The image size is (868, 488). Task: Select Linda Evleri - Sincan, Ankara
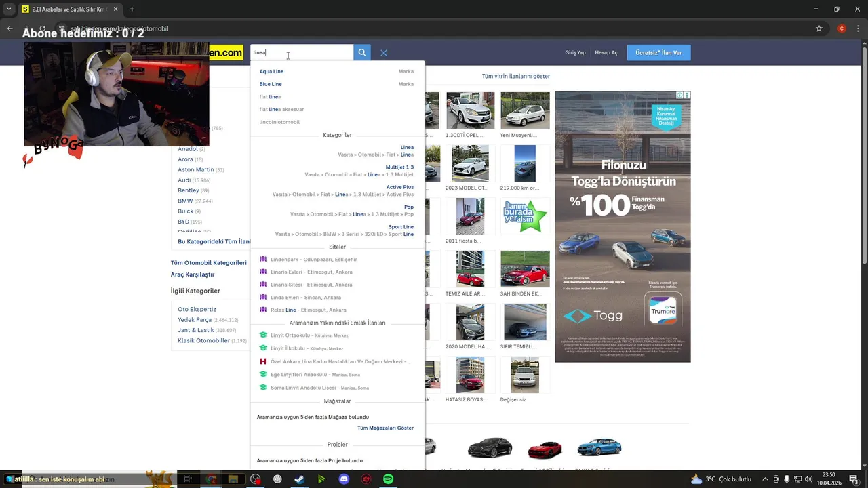pyautogui.click(x=306, y=298)
